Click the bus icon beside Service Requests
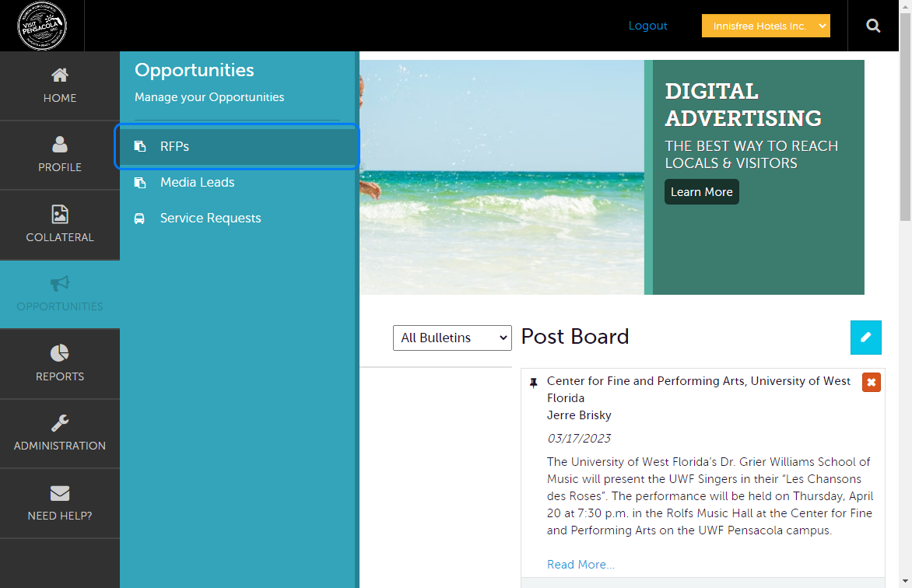This screenshot has height=588, width=912. (x=139, y=219)
